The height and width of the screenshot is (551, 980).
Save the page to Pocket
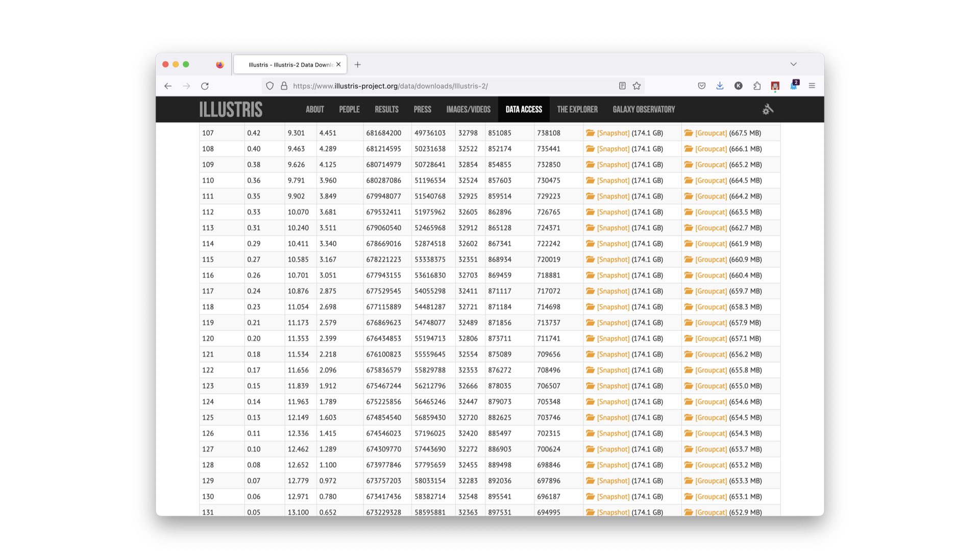pyautogui.click(x=702, y=86)
